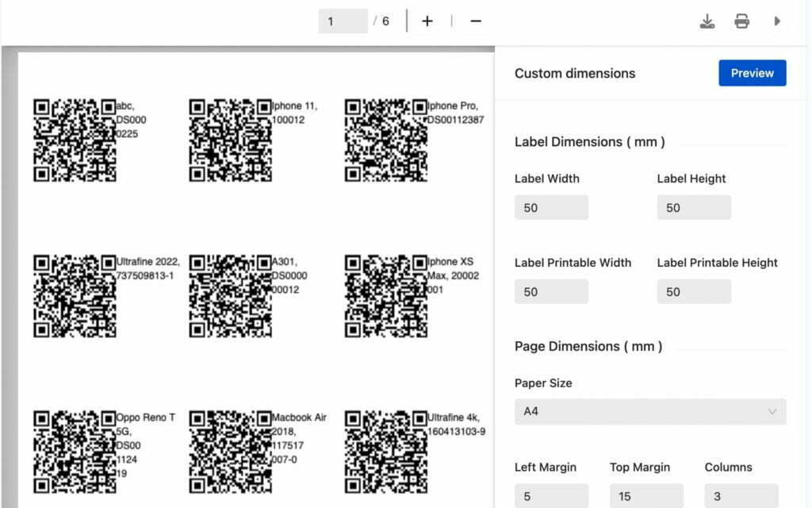
Task: Zoom out of the PDF preview
Action: pyautogui.click(x=475, y=21)
